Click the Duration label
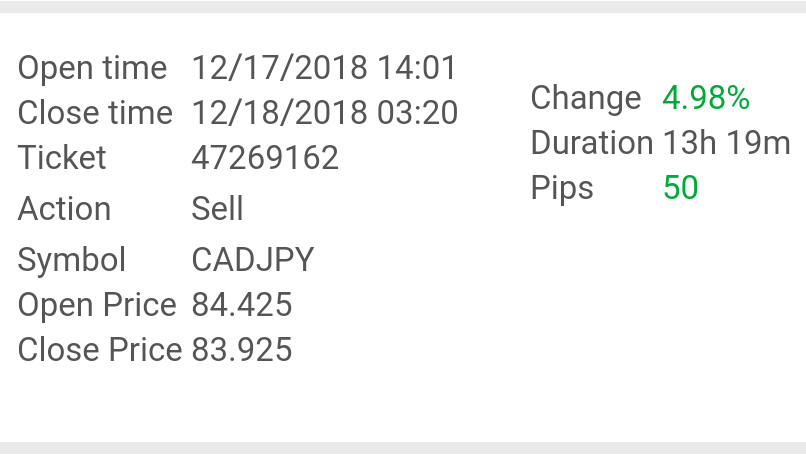This screenshot has height=458, width=806. 592,143
